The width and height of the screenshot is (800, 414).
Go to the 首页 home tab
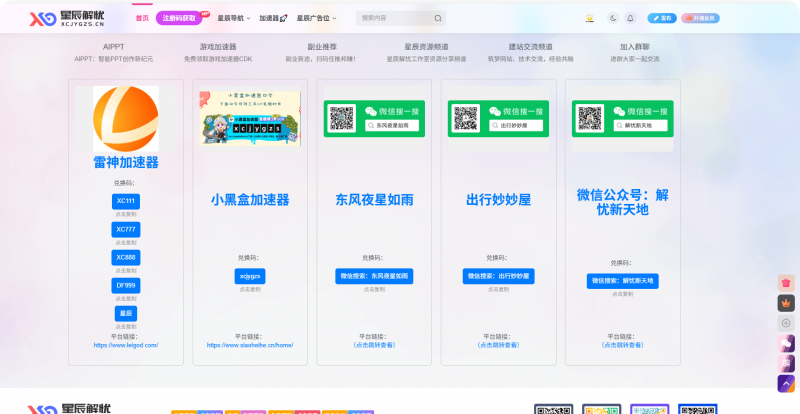[141, 18]
